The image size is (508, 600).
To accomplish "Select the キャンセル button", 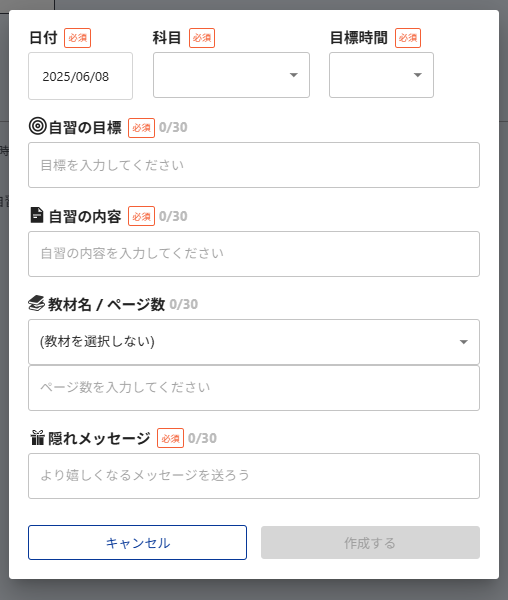I will (137, 543).
